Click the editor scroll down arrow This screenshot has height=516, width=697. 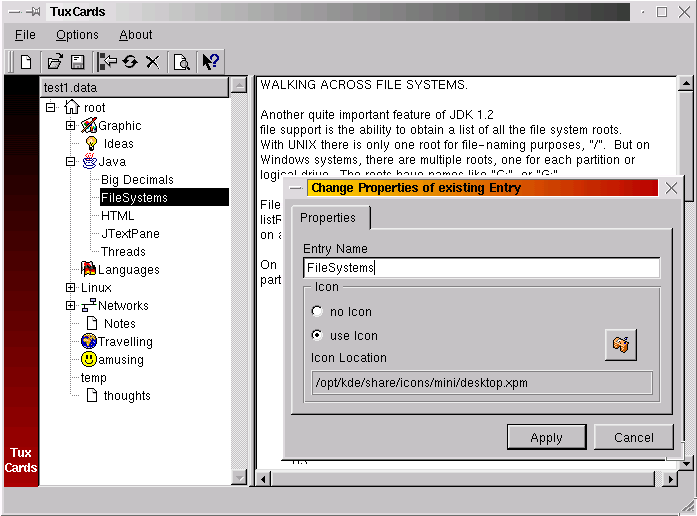click(686, 464)
